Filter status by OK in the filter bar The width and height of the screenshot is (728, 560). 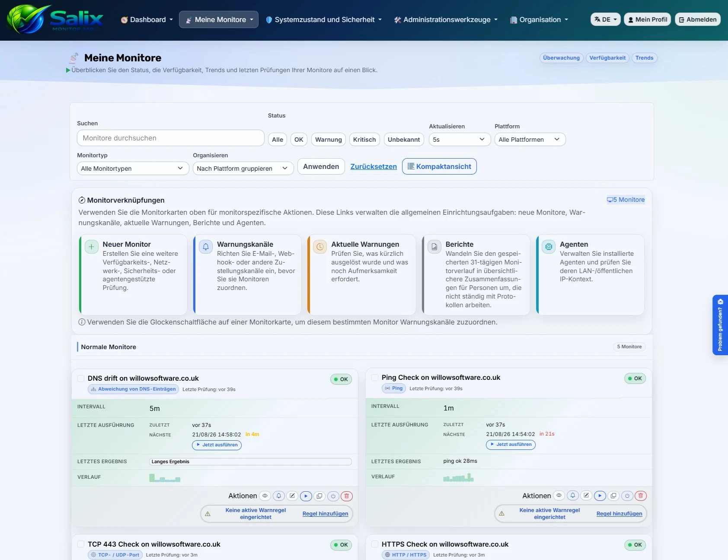[x=299, y=140]
